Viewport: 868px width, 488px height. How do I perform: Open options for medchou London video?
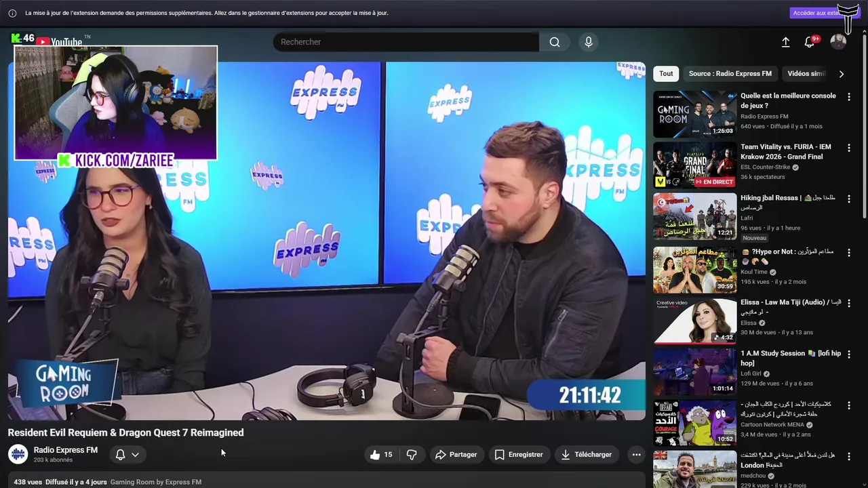click(848, 456)
